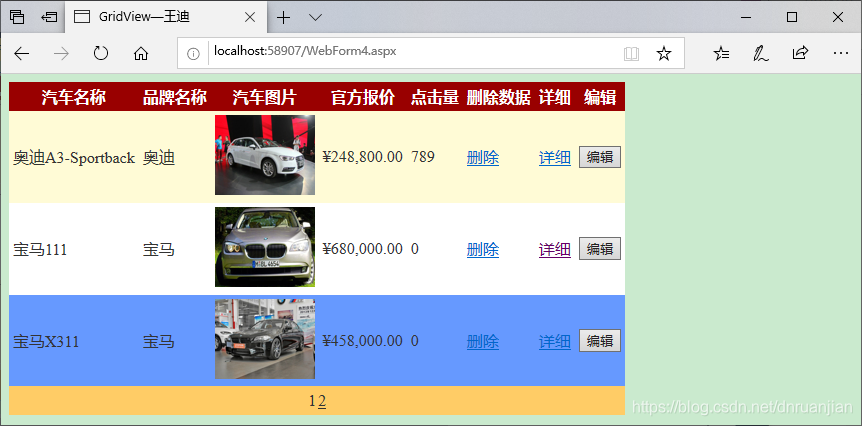Maximize the browser window
The width and height of the screenshot is (862, 426).
point(792,18)
